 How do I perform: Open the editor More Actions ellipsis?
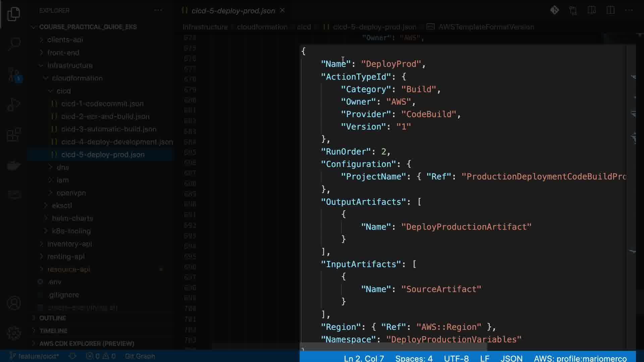point(629,10)
